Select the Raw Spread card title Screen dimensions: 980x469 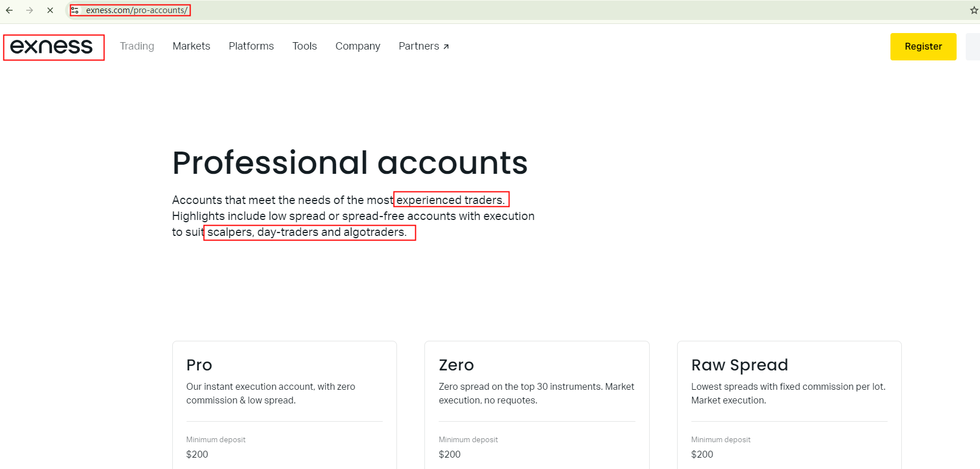[739, 365]
